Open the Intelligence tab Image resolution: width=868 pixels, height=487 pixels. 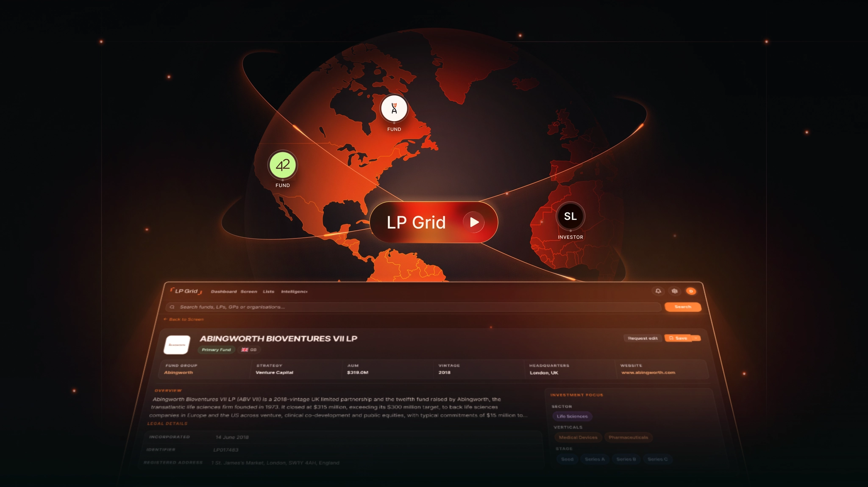point(294,291)
